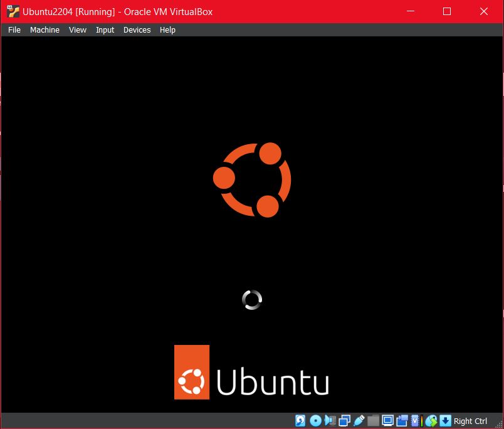Viewport: 504px width, 429px height.
Task: Click the VirtualBox icon in title bar
Action: tap(13, 11)
